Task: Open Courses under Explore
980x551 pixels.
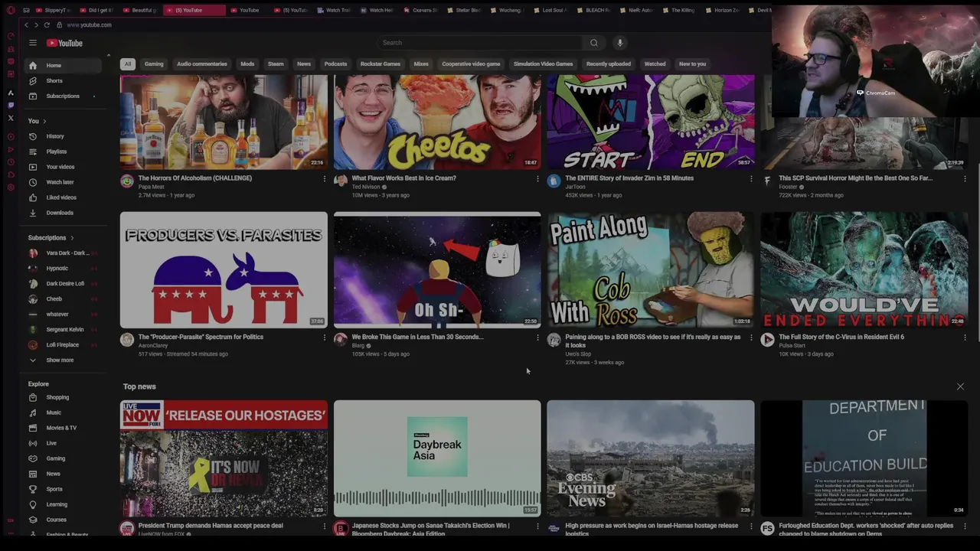Action: [x=61, y=520]
